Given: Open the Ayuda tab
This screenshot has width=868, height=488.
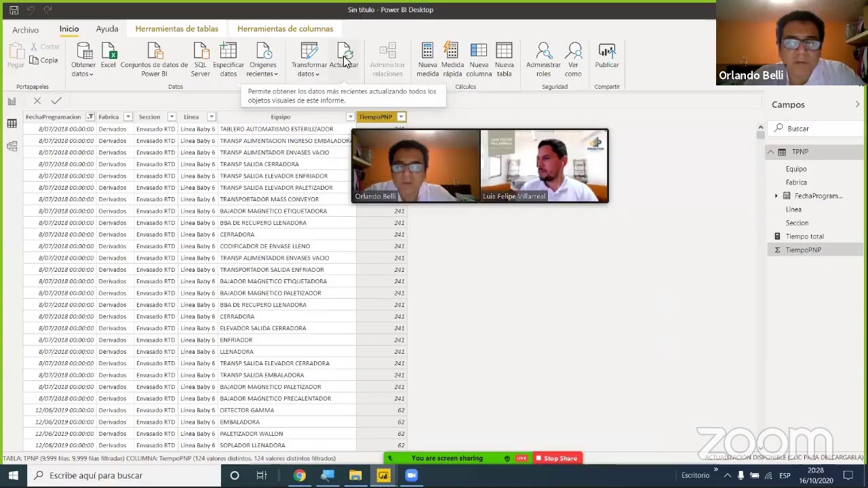Looking at the screenshot, I should [107, 29].
